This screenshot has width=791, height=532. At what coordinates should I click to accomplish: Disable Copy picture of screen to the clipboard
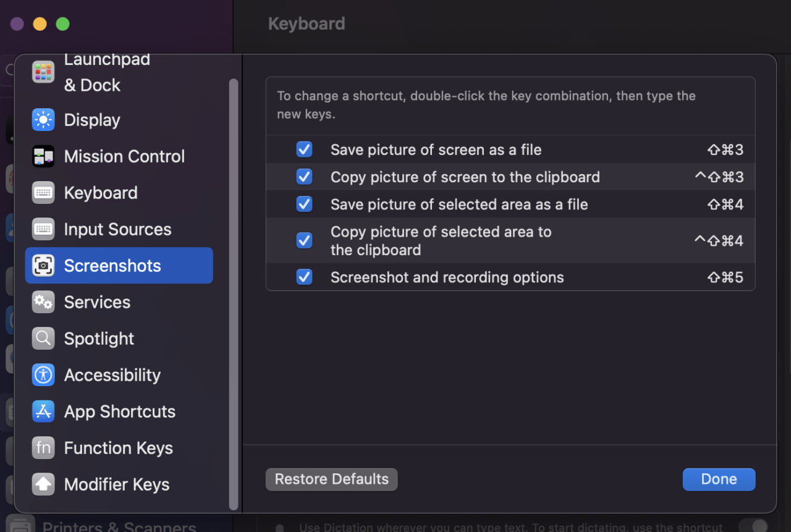(304, 177)
